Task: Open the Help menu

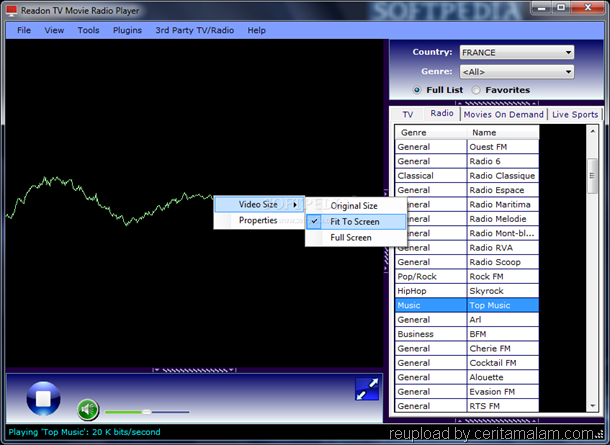Action: pyautogui.click(x=256, y=30)
